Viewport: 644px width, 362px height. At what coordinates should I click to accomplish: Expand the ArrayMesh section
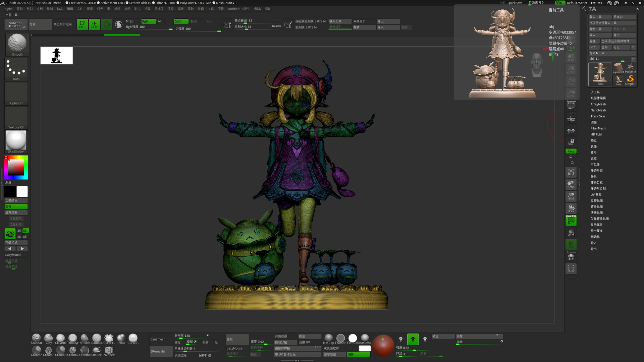[x=598, y=104]
